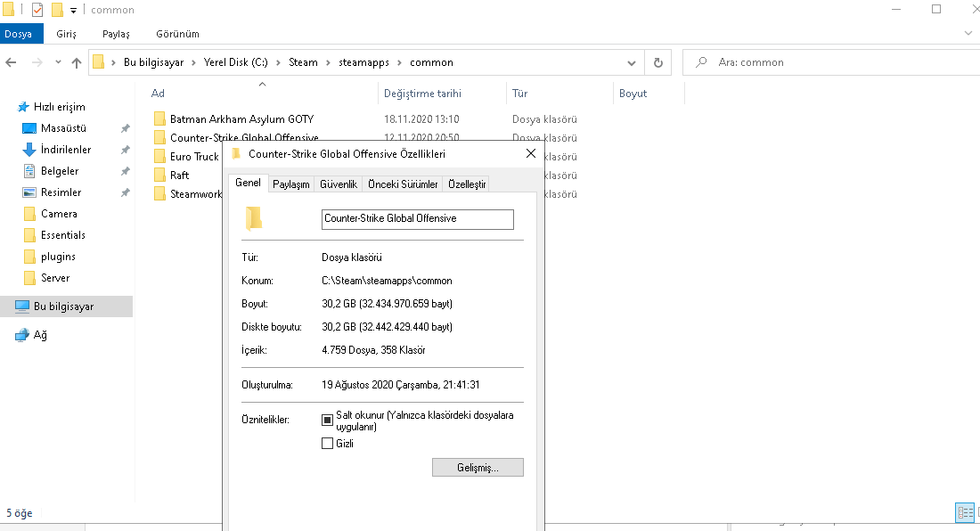Viewport: 980px width, 531px height.
Task: Click the 'Steam' breadcrumb segment
Action: pyautogui.click(x=303, y=62)
